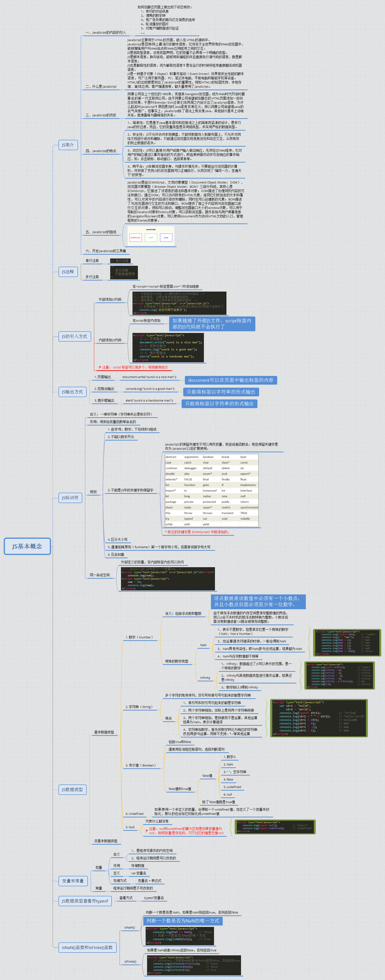Select the 五、JavaScript的组成 subtopic

coord(101,232)
